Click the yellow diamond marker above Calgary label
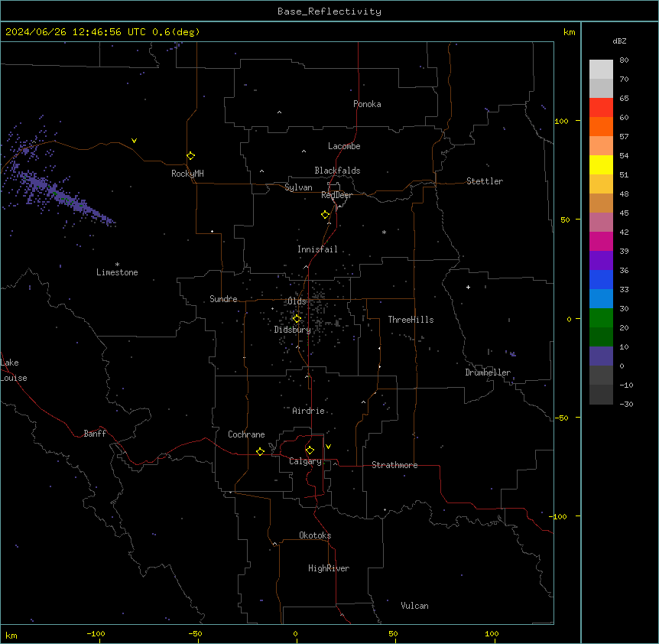The width and height of the screenshot is (659, 644). [x=310, y=450]
